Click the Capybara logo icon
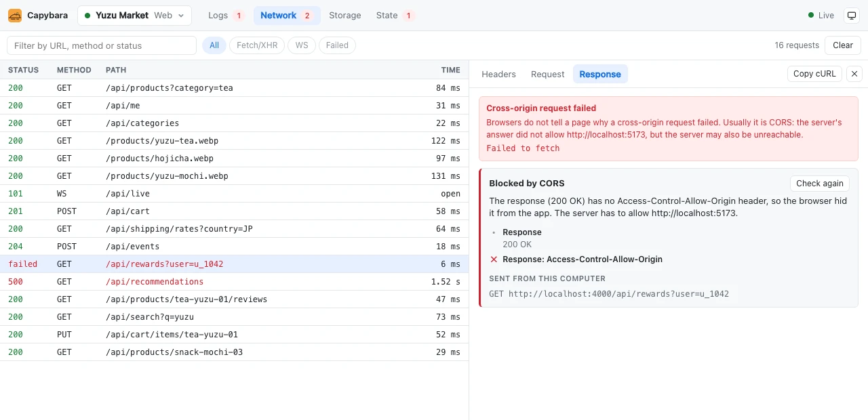This screenshot has height=420, width=868. 15,15
